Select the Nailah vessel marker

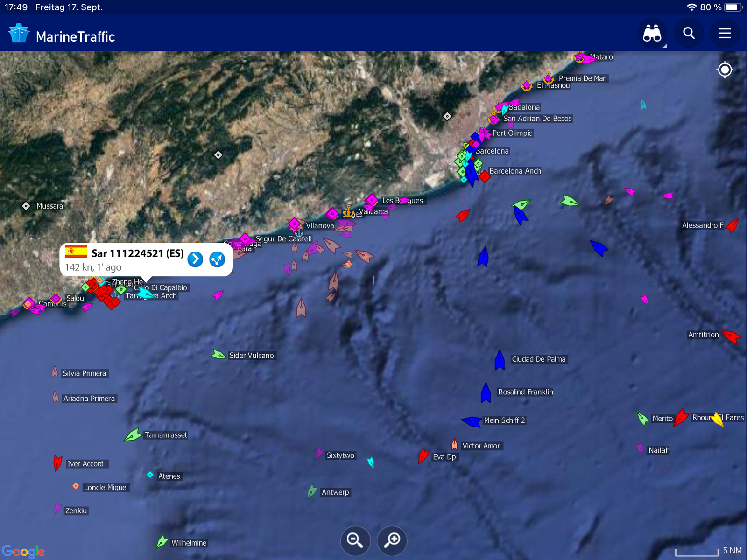[x=640, y=448]
